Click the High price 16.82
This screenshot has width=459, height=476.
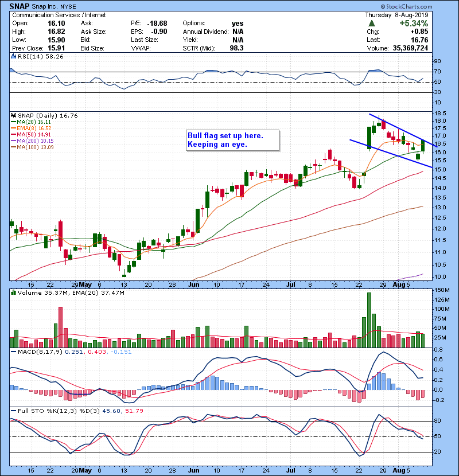(x=56, y=32)
